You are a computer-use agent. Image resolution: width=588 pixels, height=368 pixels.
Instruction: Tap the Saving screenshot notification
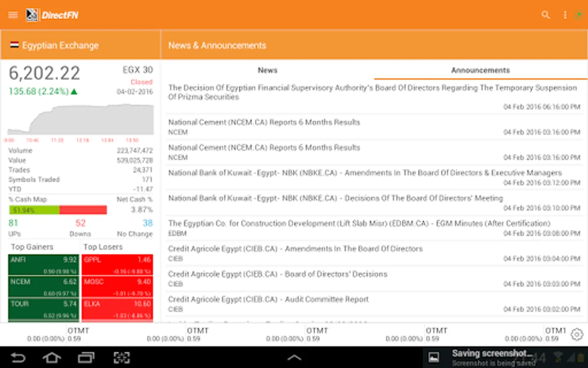click(x=506, y=357)
